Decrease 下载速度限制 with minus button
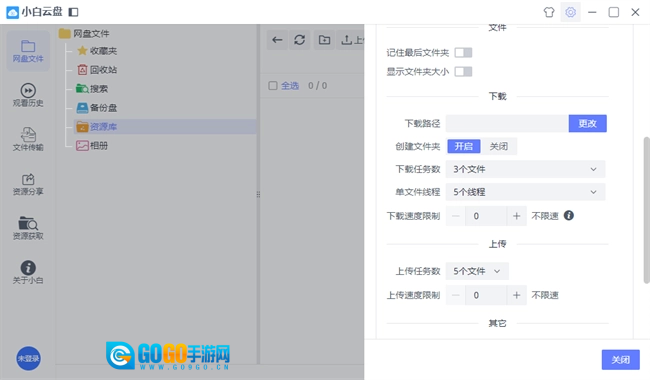This screenshot has width=650, height=380. [x=456, y=216]
